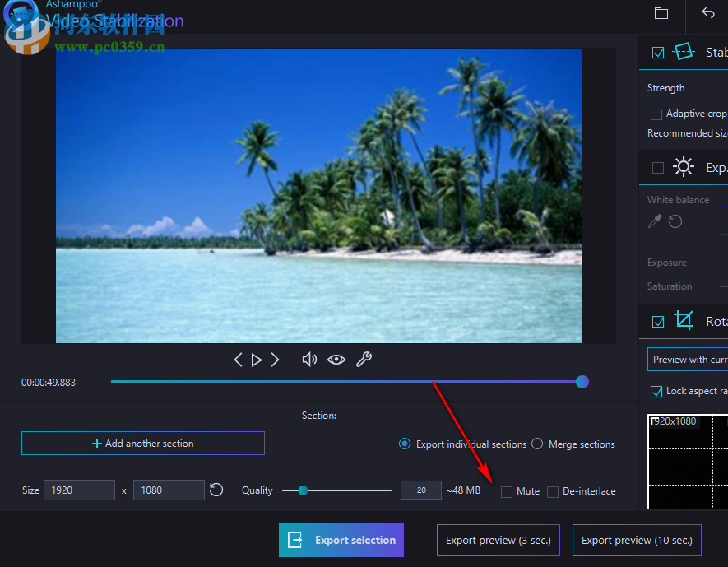Reset white balance with the circular arrow
Viewport: 728px width, 567px height.
(x=675, y=221)
